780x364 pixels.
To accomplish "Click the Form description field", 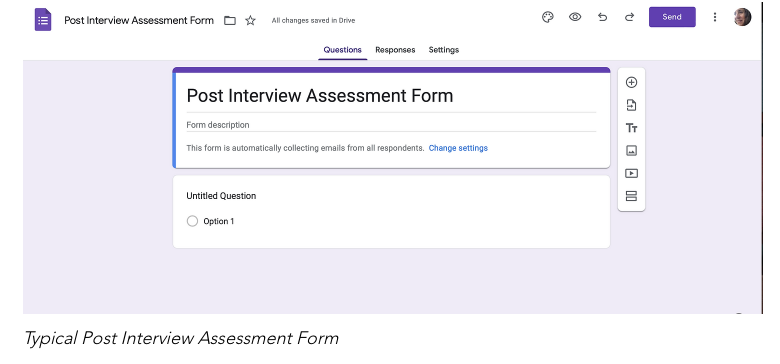I will [x=391, y=125].
